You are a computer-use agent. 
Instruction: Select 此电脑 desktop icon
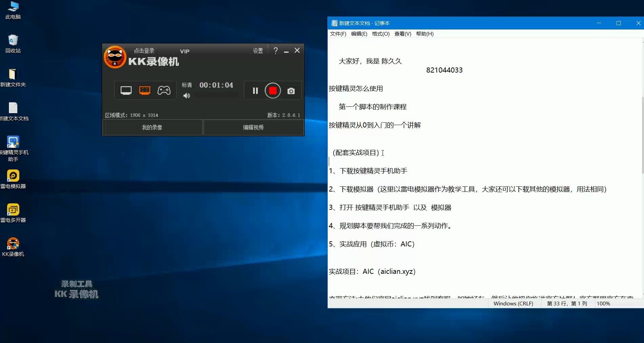click(x=13, y=10)
